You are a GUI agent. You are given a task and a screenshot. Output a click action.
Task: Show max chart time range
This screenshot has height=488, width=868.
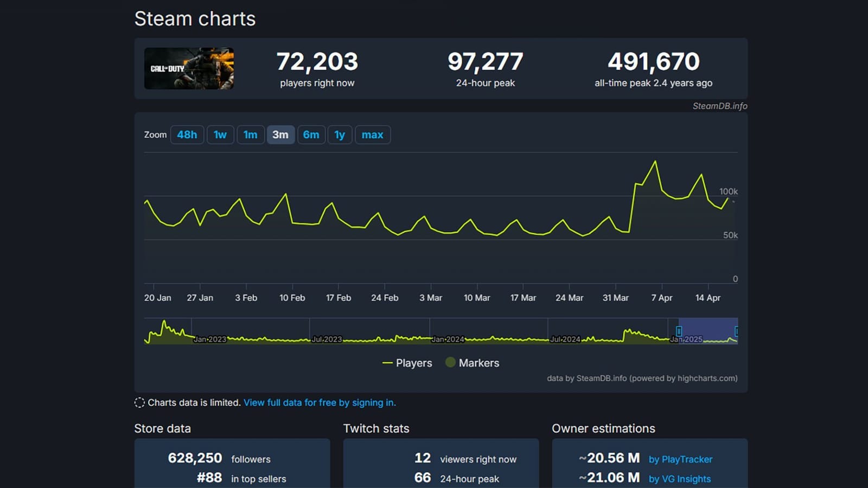(x=372, y=134)
